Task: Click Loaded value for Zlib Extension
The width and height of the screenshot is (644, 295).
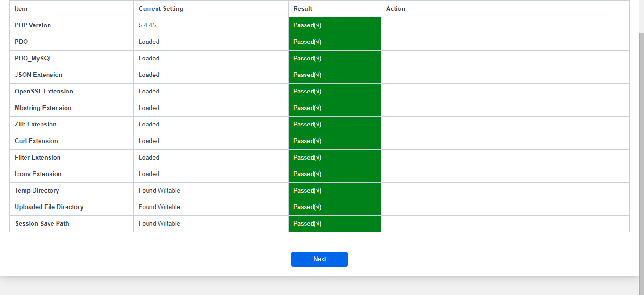Action: pos(149,124)
